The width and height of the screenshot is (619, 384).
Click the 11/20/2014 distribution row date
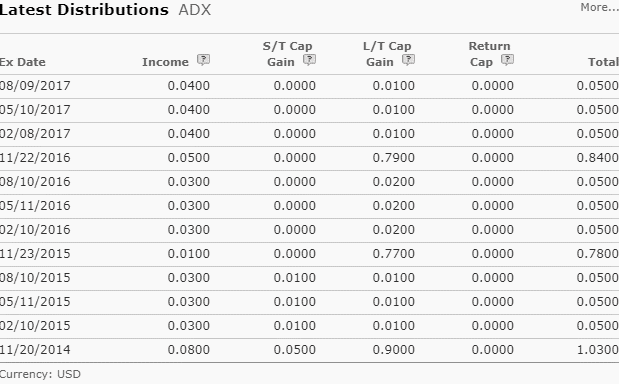tap(35, 350)
